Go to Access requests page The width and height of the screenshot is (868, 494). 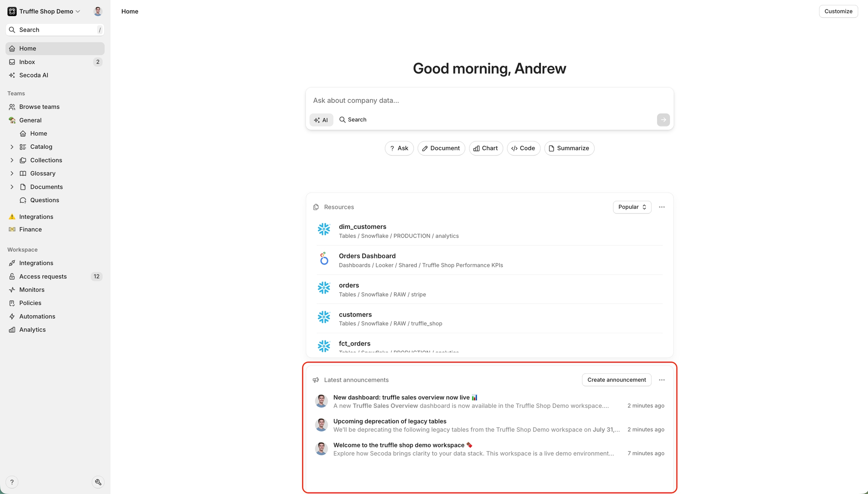pyautogui.click(x=43, y=276)
